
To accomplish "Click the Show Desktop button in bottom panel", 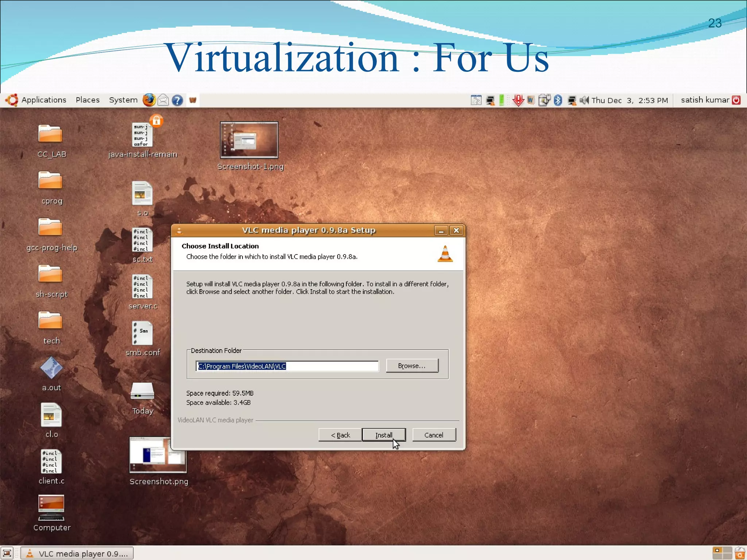I will (x=7, y=553).
